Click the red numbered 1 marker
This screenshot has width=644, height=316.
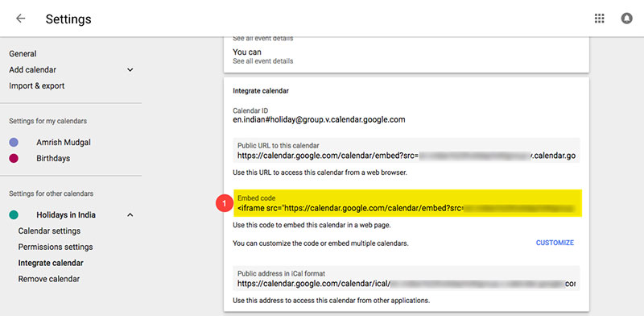pos(225,204)
